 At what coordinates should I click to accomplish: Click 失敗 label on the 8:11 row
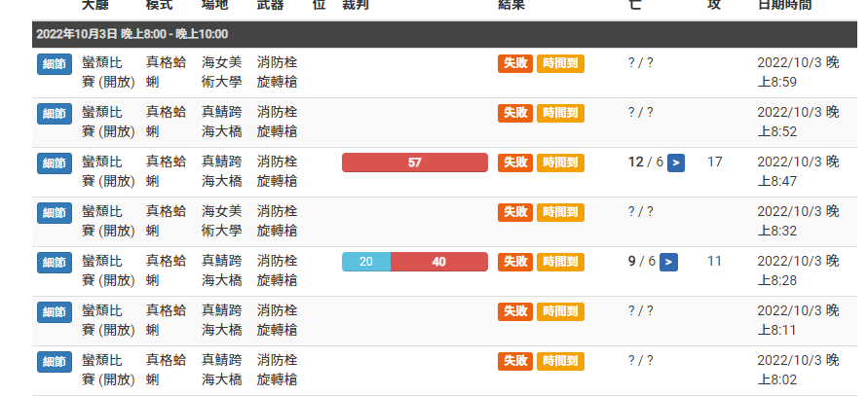[x=515, y=311]
